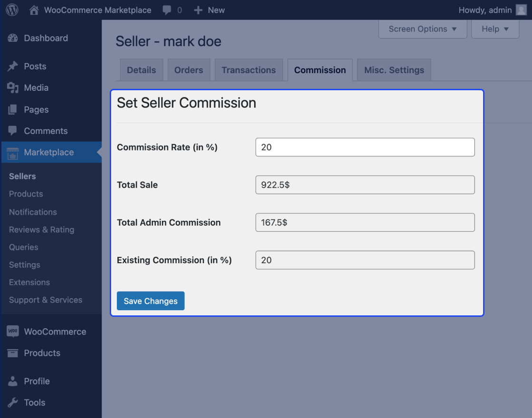Expand the Help dropdown panel

pyautogui.click(x=495, y=29)
